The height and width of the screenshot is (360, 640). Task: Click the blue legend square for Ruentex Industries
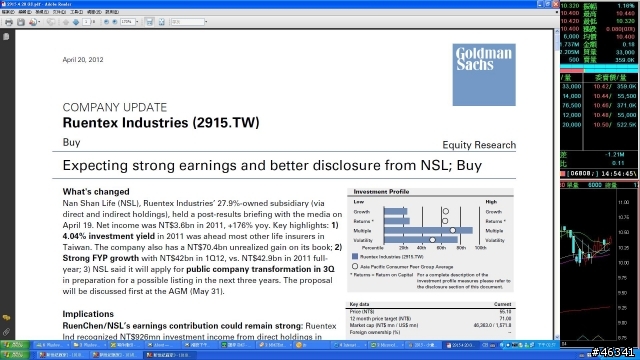pyautogui.click(x=355, y=257)
